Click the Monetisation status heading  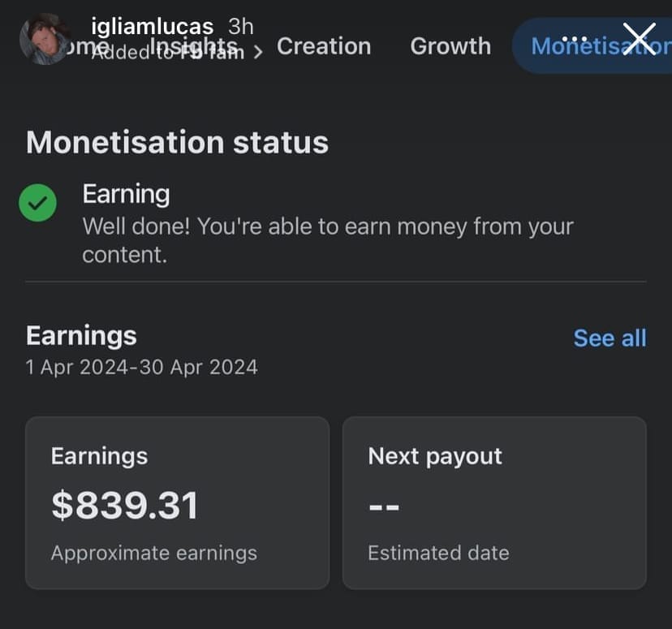click(177, 142)
